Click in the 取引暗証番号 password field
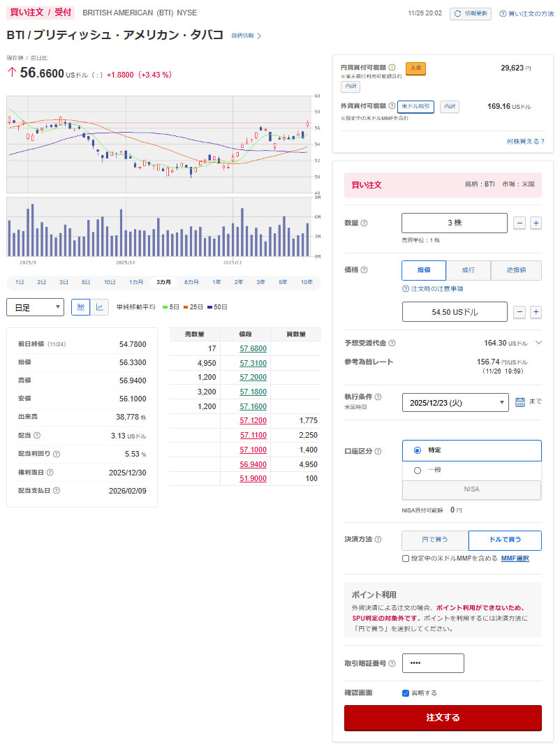 (x=433, y=663)
